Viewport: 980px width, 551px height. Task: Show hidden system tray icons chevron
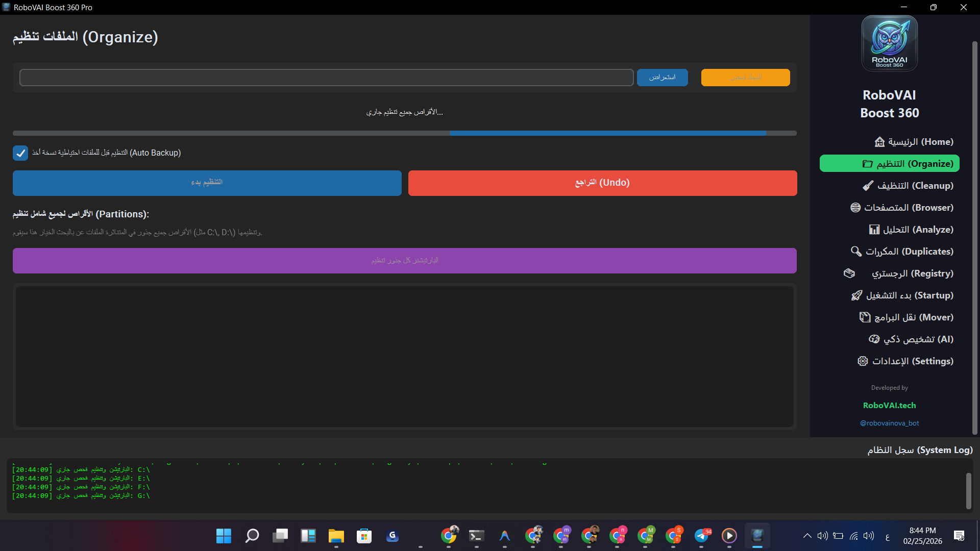tap(807, 536)
